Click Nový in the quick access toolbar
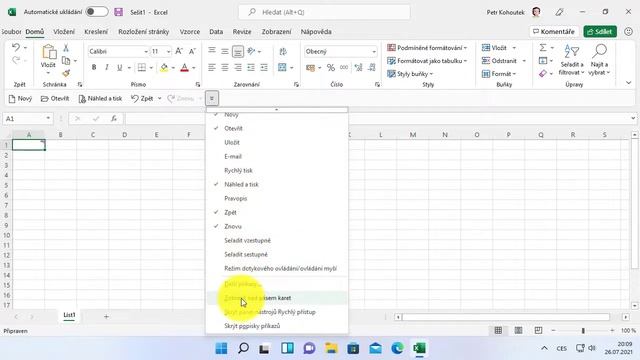 (x=20, y=98)
